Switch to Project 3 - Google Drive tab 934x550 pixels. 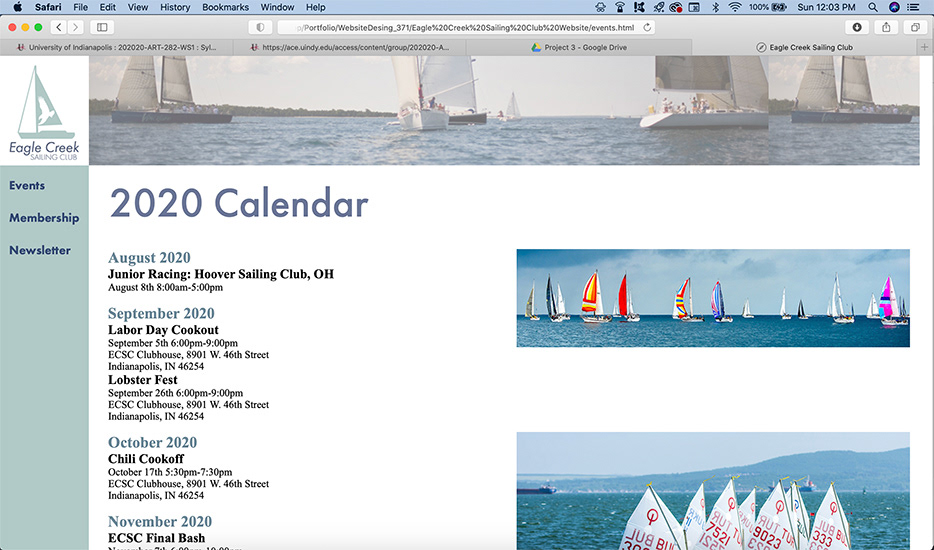click(x=579, y=47)
